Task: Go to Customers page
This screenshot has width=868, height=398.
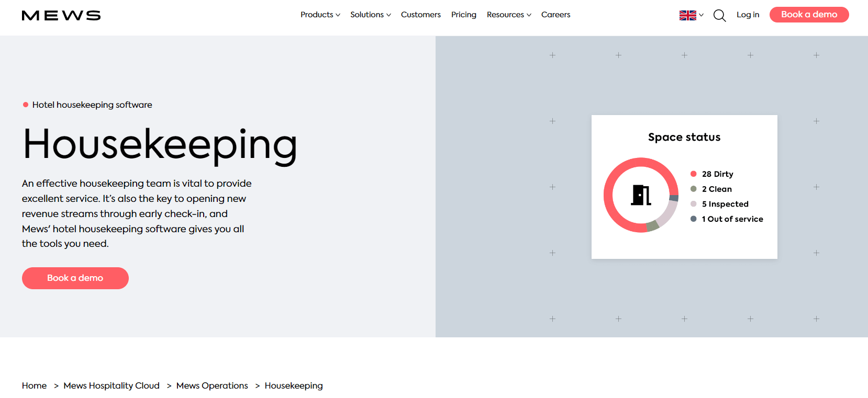Action: point(421,15)
